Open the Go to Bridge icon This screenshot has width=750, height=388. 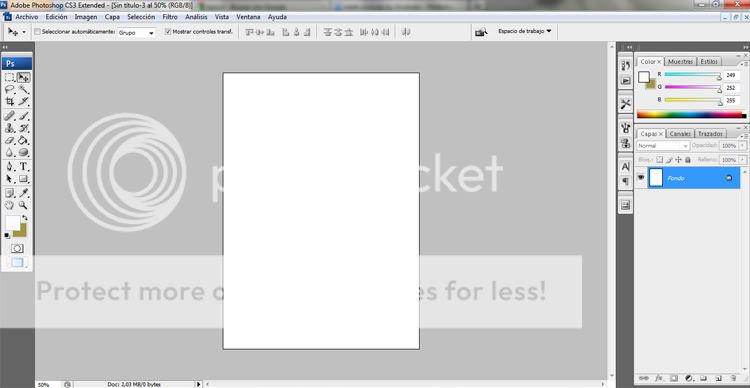pyautogui.click(x=481, y=32)
